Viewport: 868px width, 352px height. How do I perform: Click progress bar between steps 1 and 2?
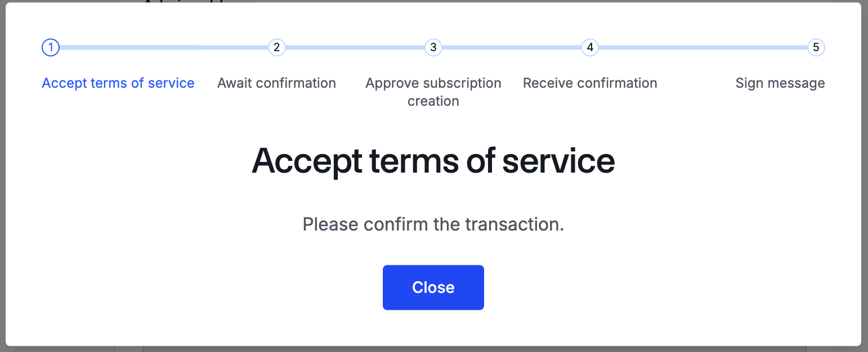(x=163, y=48)
